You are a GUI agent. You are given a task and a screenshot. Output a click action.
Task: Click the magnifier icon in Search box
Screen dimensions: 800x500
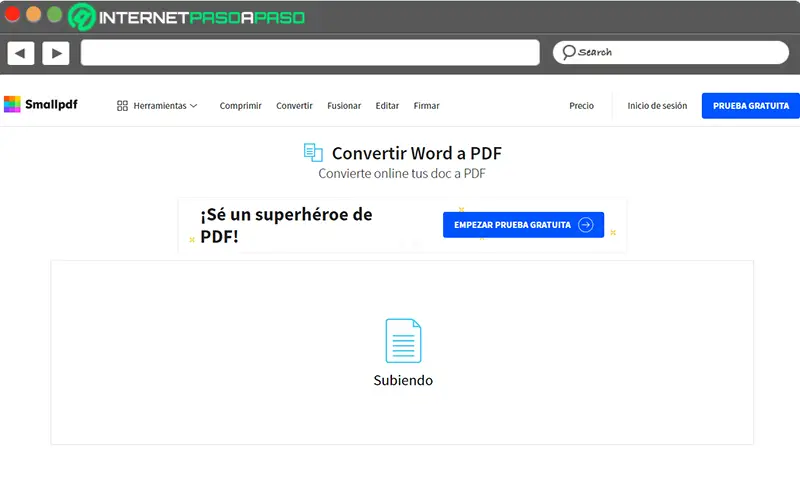pyautogui.click(x=568, y=52)
